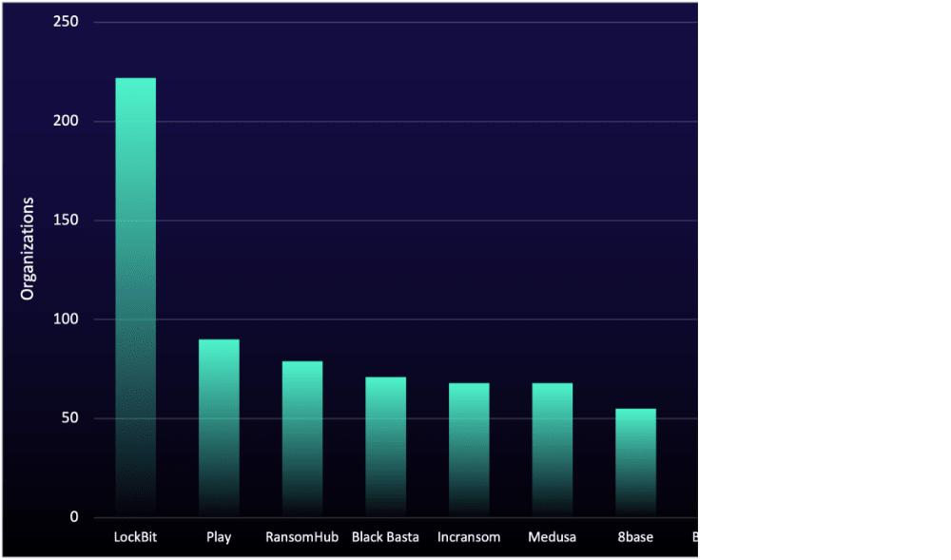Image resolution: width=951 pixels, height=560 pixels.
Task: Click the Medusa axis label
Action: (553, 537)
